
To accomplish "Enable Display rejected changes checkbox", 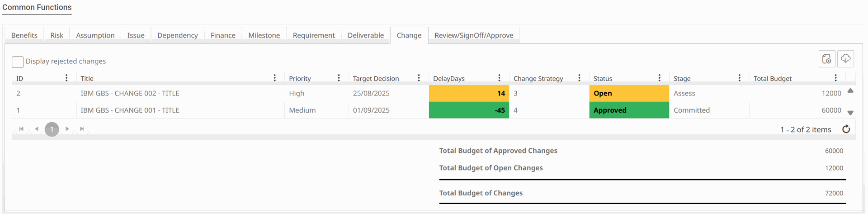I will (x=18, y=62).
